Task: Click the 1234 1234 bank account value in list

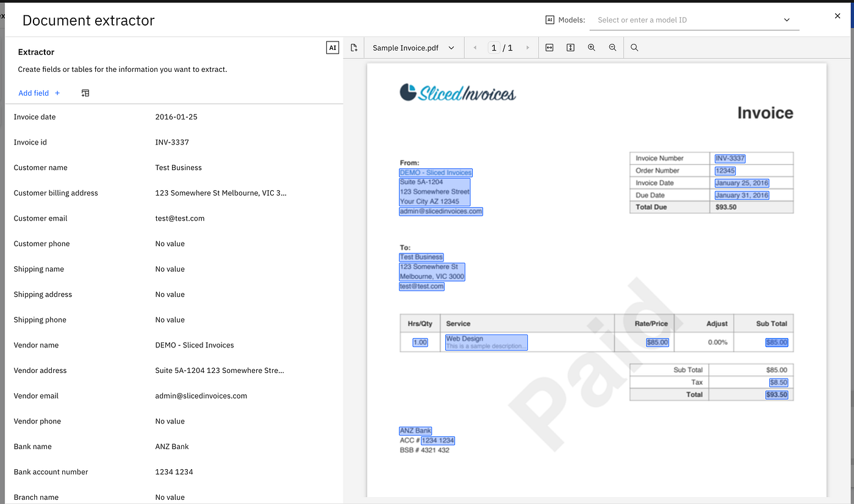Action: click(x=174, y=472)
